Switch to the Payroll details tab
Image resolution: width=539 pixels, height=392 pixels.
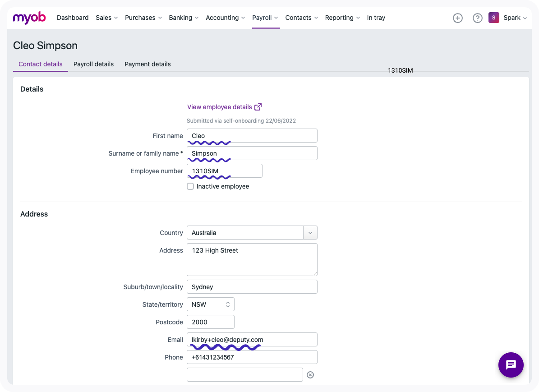(x=93, y=64)
